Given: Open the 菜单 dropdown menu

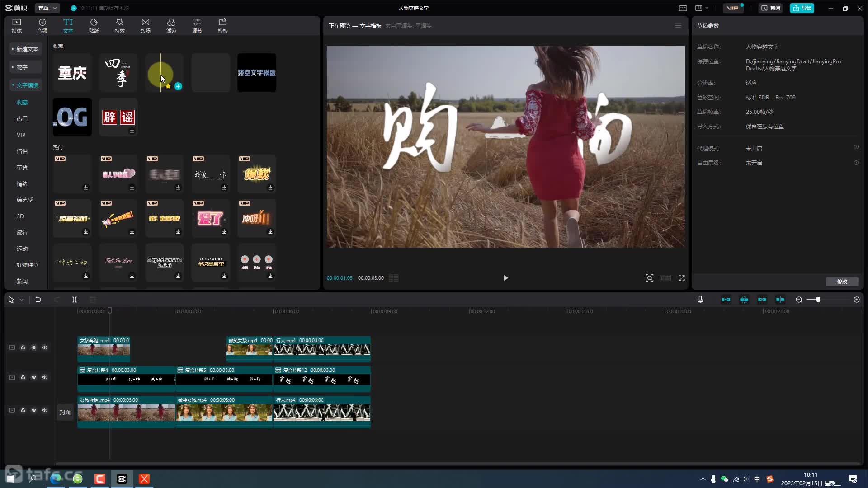Looking at the screenshot, I should coord(47,8).
